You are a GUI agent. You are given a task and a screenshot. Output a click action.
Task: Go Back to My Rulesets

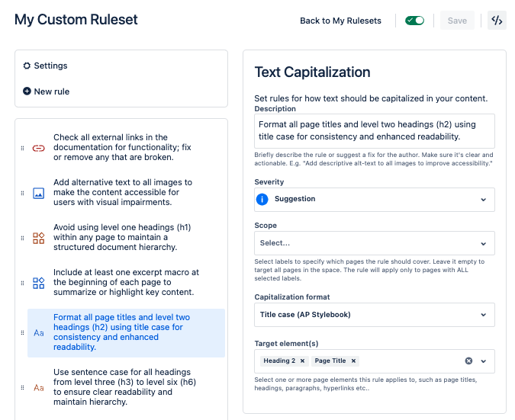[x=340, y=21]
